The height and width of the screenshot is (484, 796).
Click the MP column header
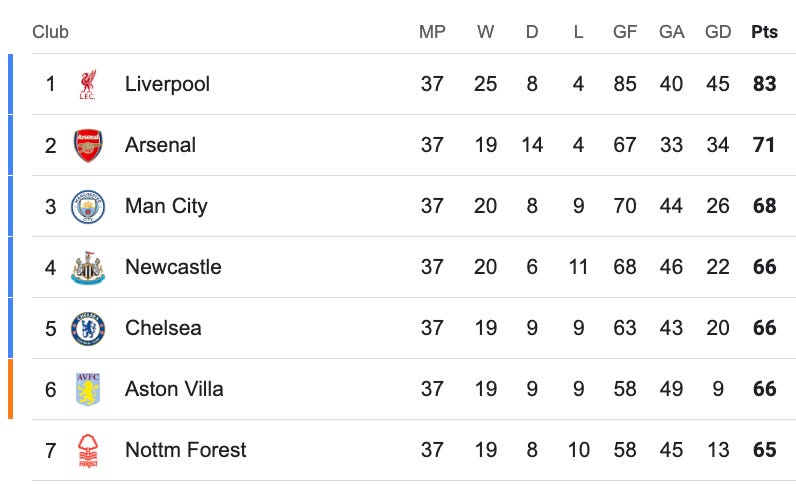point(432,32)
